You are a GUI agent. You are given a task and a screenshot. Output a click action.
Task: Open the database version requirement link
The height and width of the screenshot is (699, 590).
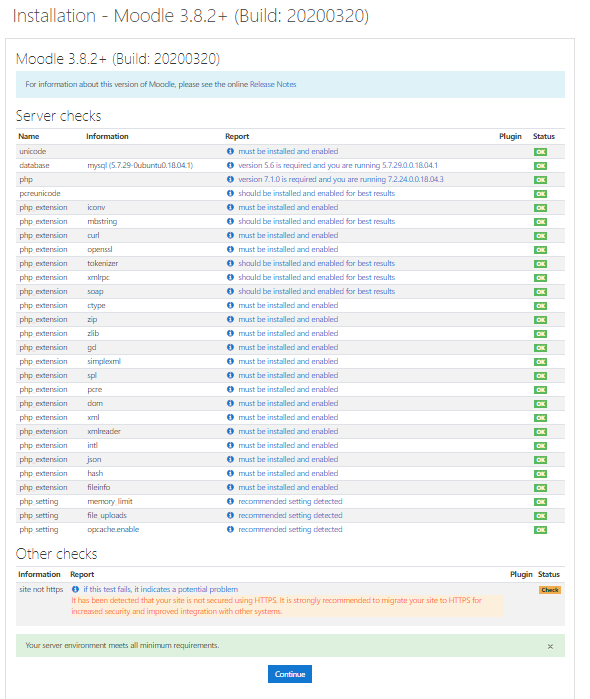point(338,165)
